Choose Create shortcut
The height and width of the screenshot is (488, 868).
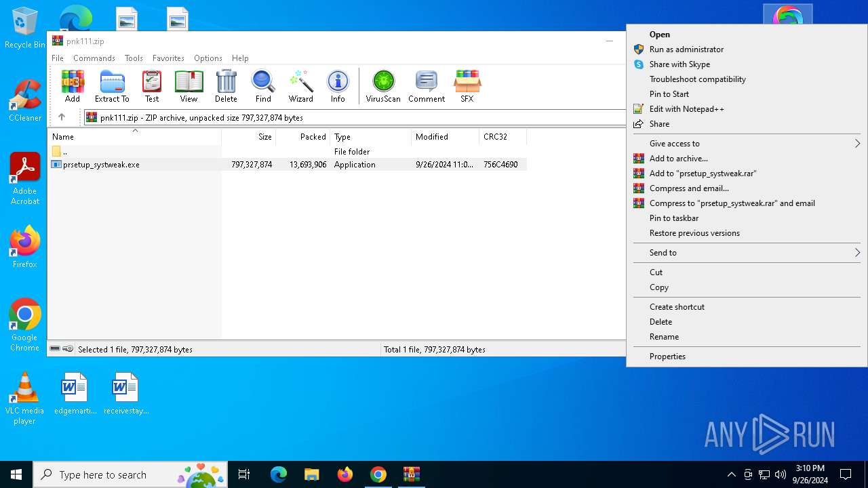[x=747, y=306]
